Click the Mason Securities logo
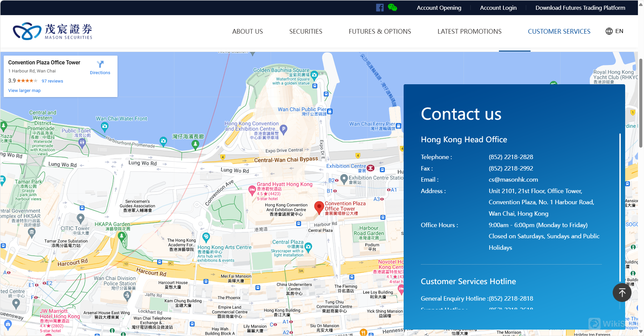The width and height of the screenshot is (644, 336). point(53,31)
